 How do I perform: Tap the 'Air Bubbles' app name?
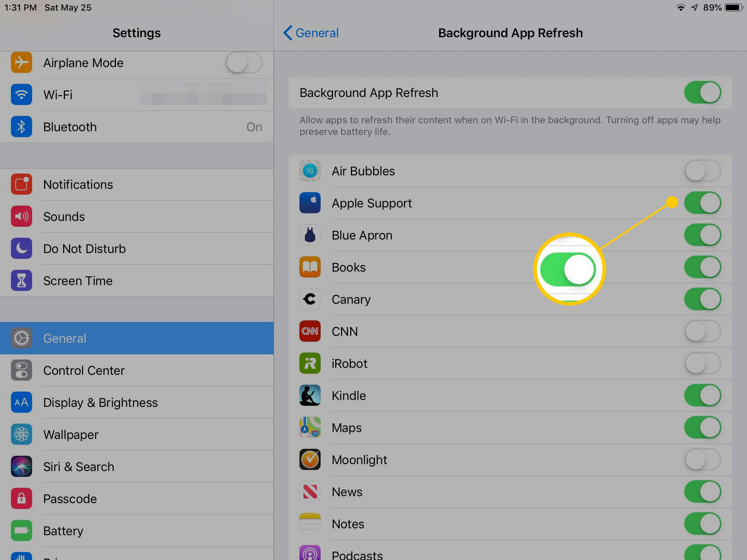coord(363,171)
